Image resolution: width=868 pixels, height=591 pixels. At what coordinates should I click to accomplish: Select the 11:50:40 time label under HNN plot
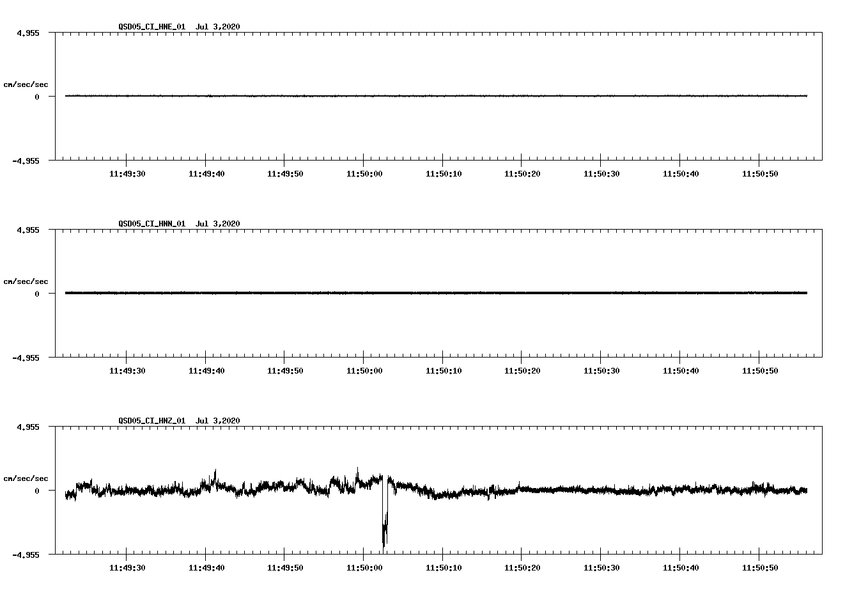pos(681,371)
